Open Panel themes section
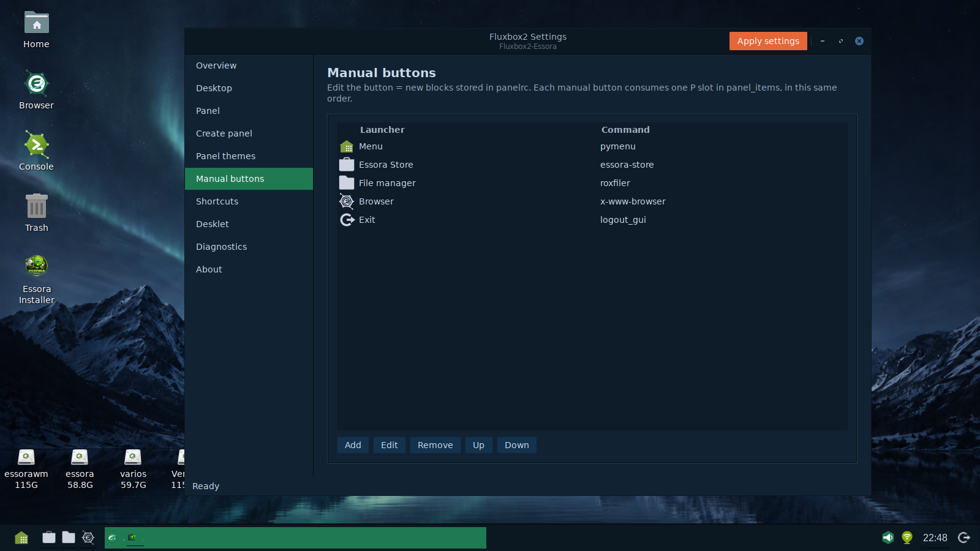 pyautogui.click(x=249, y=156)
